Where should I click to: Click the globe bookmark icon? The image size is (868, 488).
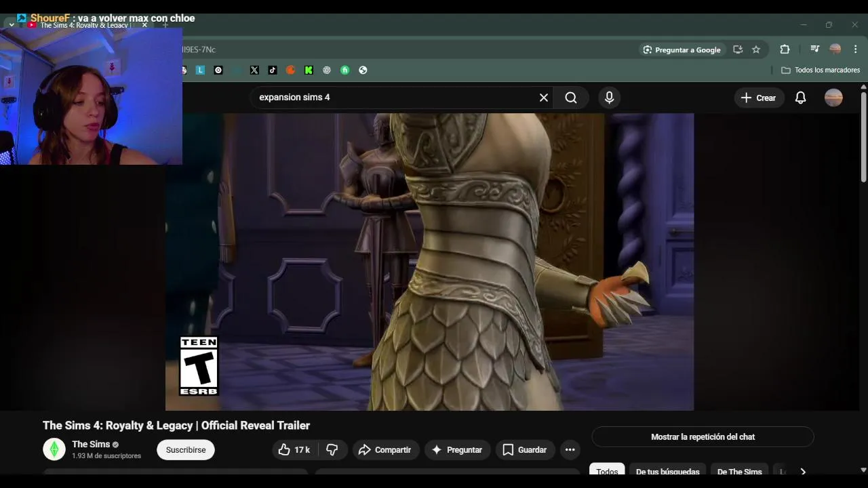coord(363,70)
